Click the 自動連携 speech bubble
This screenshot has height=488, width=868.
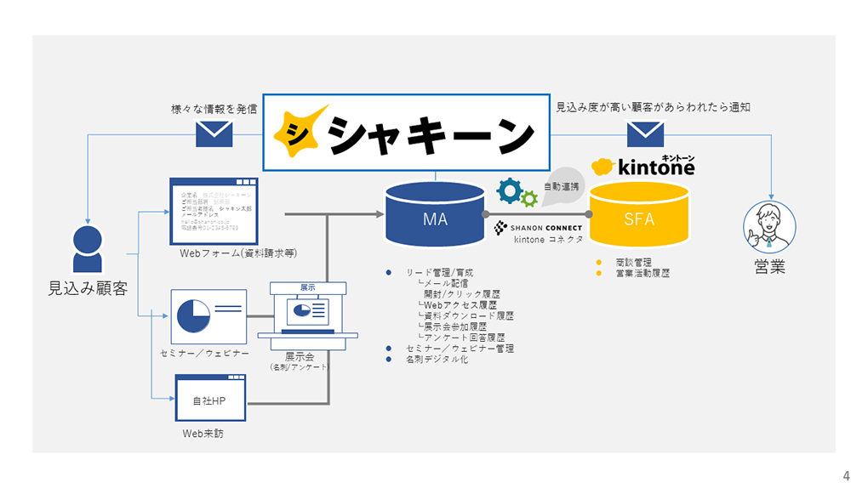tap(562, 186)
